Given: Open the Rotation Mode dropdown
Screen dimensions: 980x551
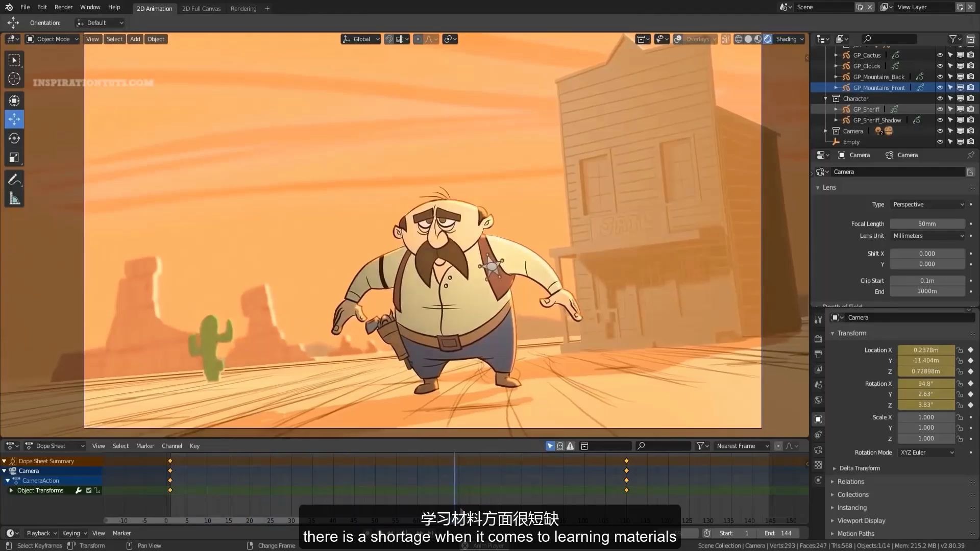Looking at the screenshot, I should point(926,452).
